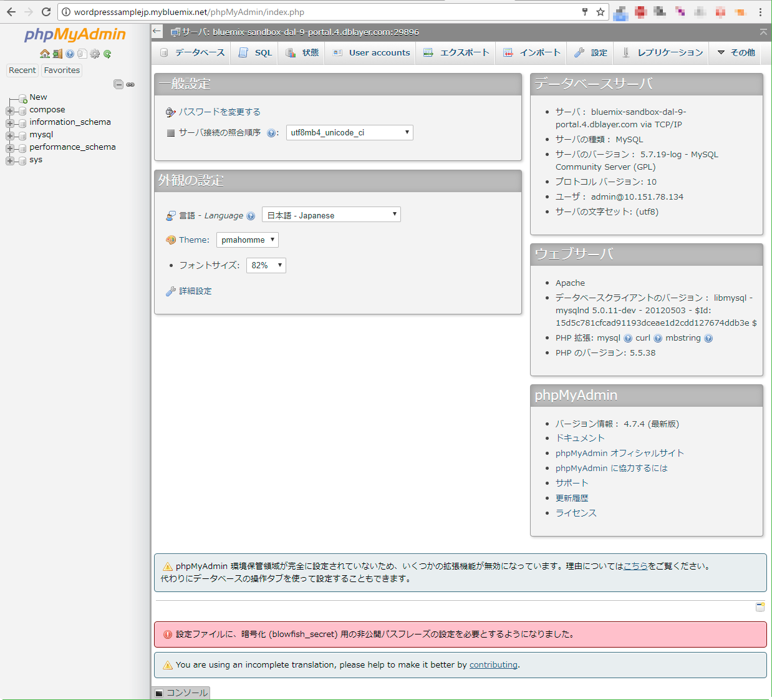772x700 pixels.
Task: Expand the sys database node
Action: pos(10,160)
